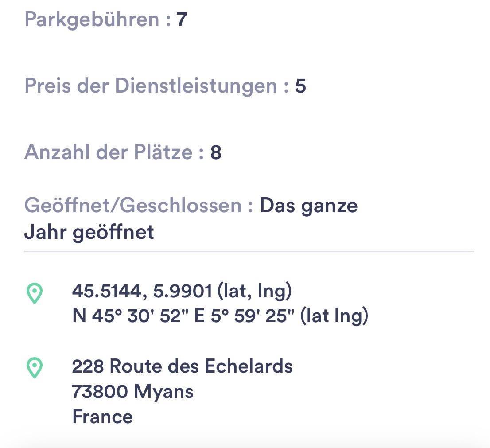
Task: Open the address "228 Route des Echelards"
Action: point(182,366)
